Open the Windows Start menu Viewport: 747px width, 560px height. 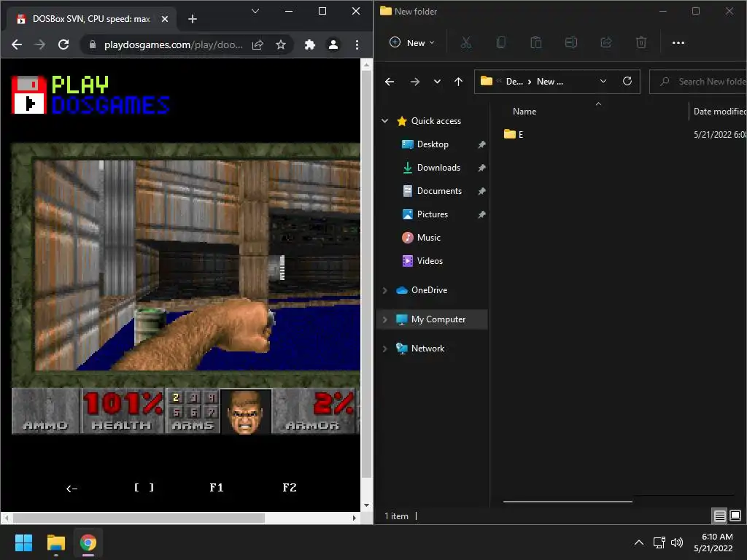pos(23,542)
